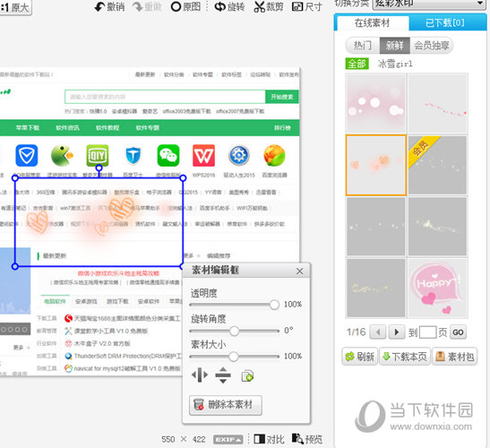Click the EXIF info button
The height and width of the screenshot is (448, 490).
[228, 440]
